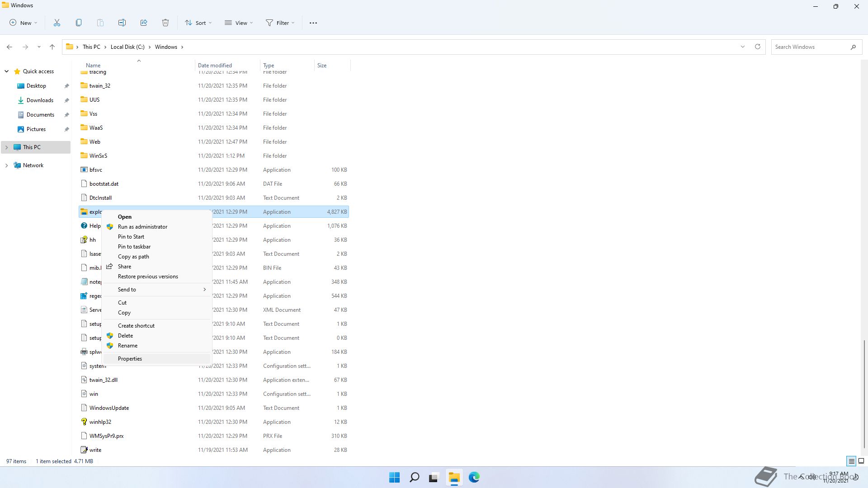Open the View dropdown menu
The height and width of the screenshot is (488, 868).
click(239, 23)
